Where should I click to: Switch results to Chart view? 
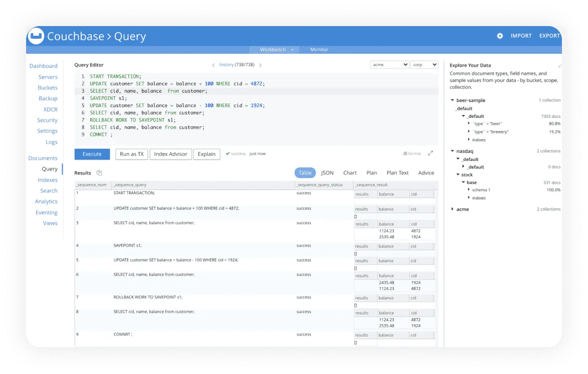tap(350, 173)
